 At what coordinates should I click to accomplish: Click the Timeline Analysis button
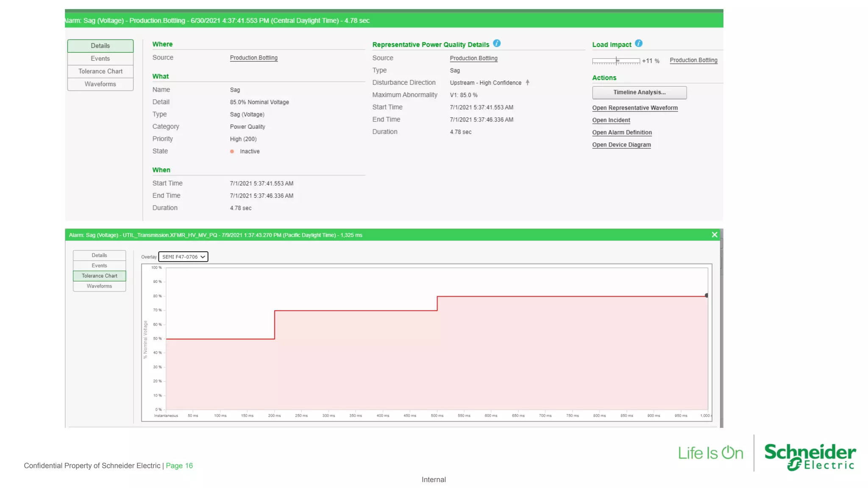point(640,92)
